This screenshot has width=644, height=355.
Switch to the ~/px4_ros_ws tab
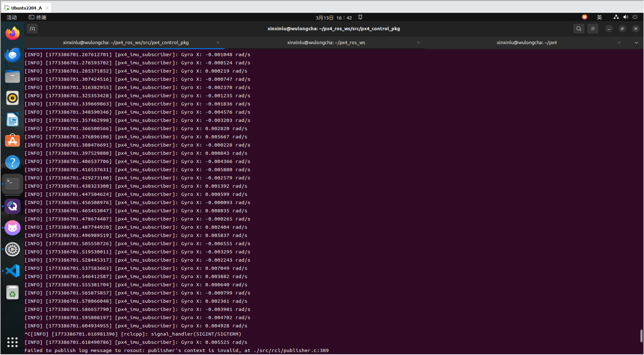pyautogui.click(x=326, y=43)
